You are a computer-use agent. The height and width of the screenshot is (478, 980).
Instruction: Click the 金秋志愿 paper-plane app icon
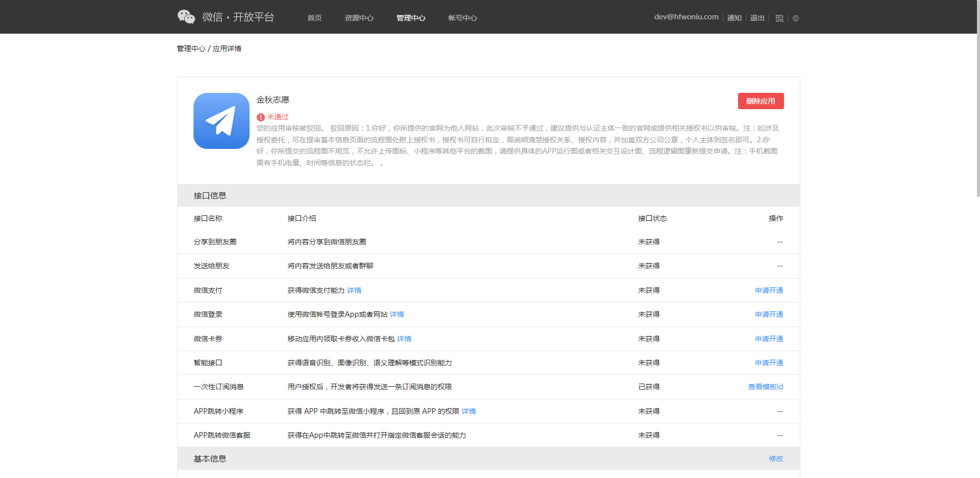point(222,121)
